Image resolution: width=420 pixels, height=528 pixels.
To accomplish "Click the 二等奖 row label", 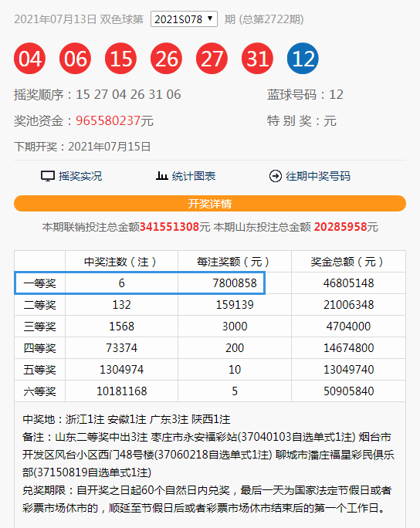I will tap(39, 305).
